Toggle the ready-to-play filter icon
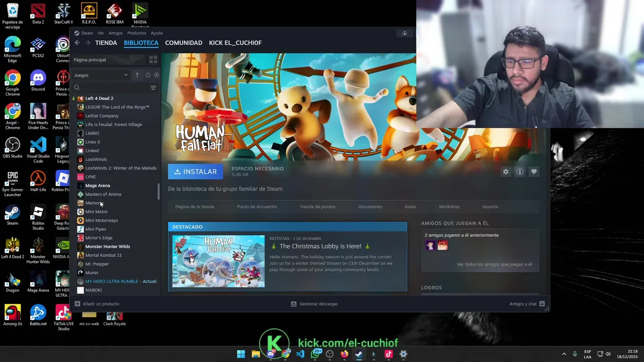Image resolution: width=644 pixels, height=362 pixels. [156, 75]
